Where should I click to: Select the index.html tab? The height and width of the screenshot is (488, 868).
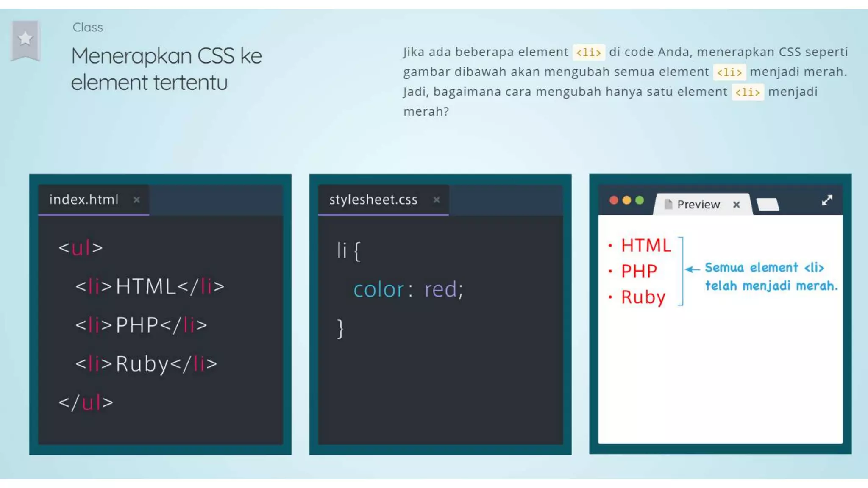pos(93,200)
